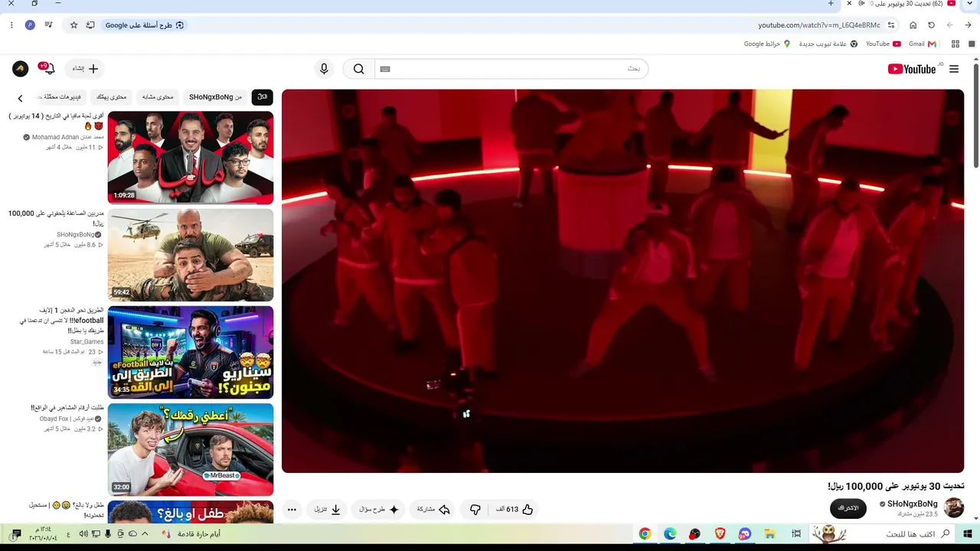Open the SHoNgxBoNg channel avatar
The height and width of the screenshot is (551, 980).
coord(954,507)
